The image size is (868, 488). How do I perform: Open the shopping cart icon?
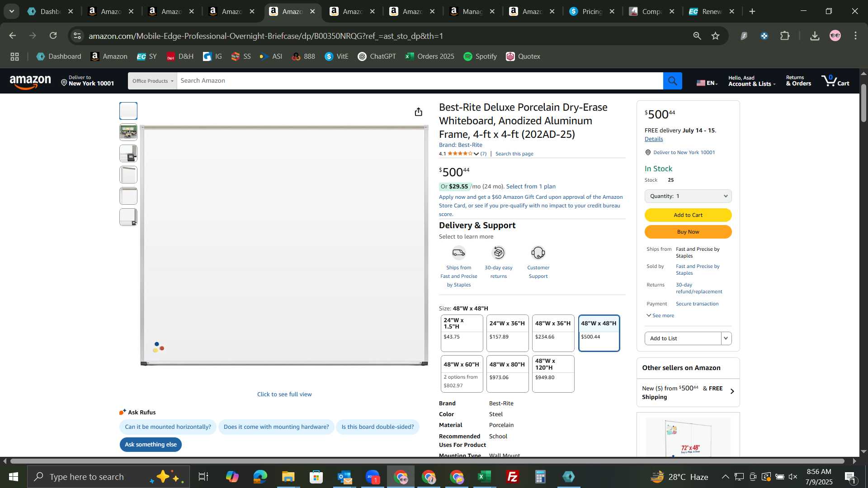[x=835, y=81]
